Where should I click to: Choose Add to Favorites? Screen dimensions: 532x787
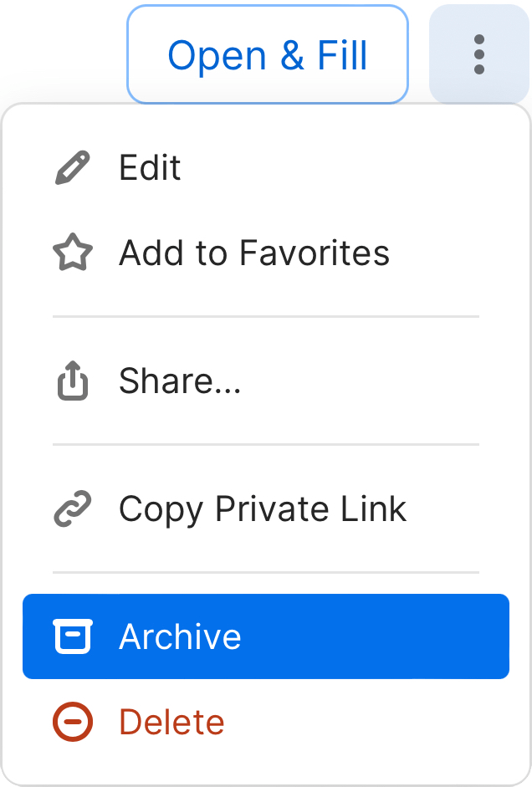253,253
